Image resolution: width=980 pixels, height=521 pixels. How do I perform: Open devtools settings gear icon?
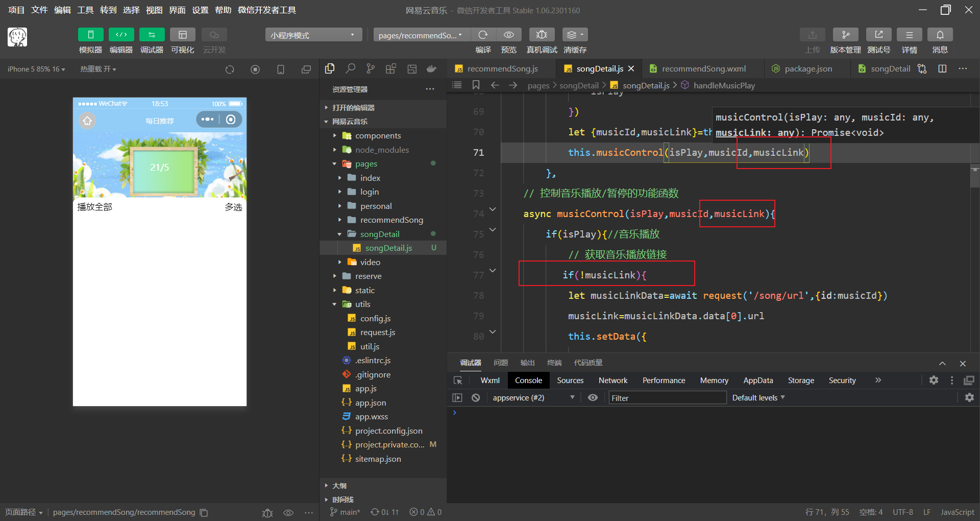[934, 380]
